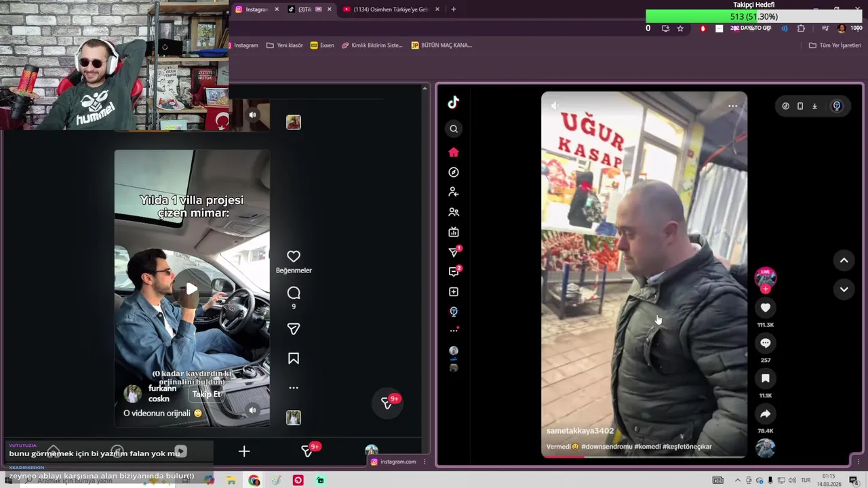Show hidden system tray icons
The height and width of the screenshot is (488, 868).
point(738,481)
